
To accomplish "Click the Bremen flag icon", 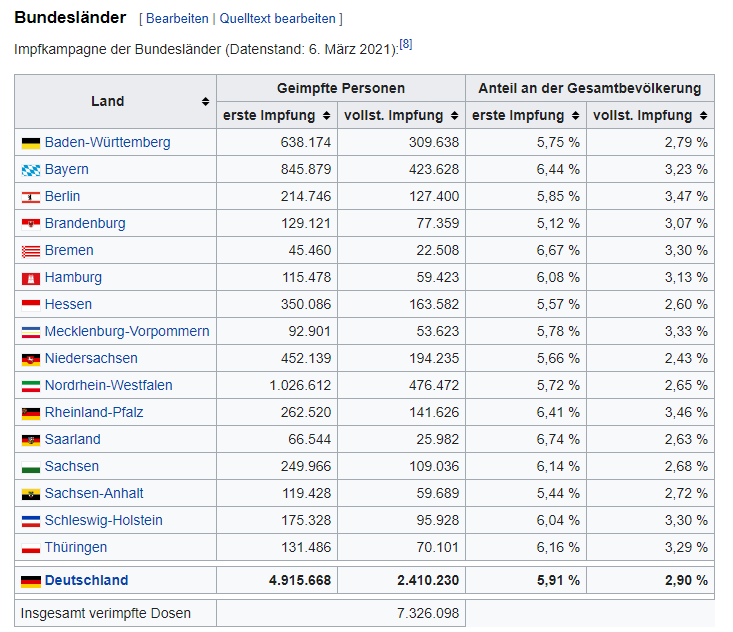I will pyautogui.click(x=30, y=251).
